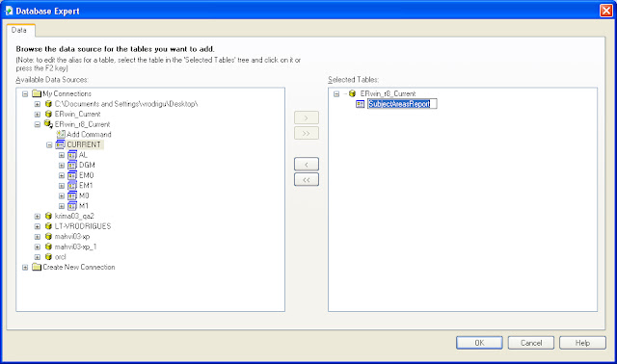617x364 pixels.
Task: Expand the orcl connection node
Action: (37, 257)
